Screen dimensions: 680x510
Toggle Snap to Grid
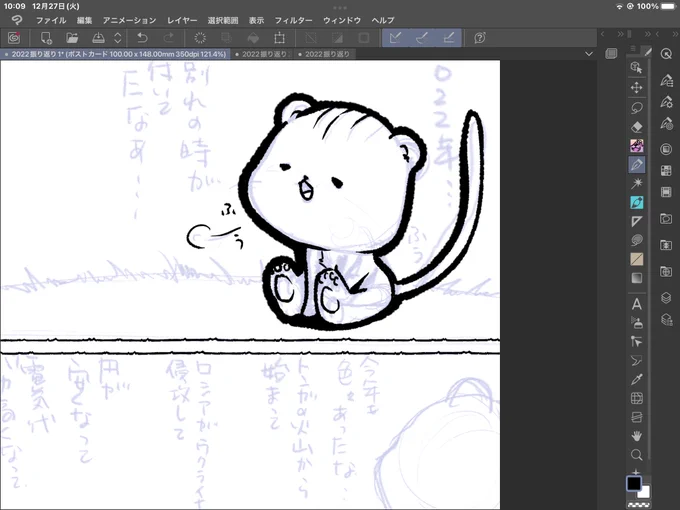tap(448, 38)
